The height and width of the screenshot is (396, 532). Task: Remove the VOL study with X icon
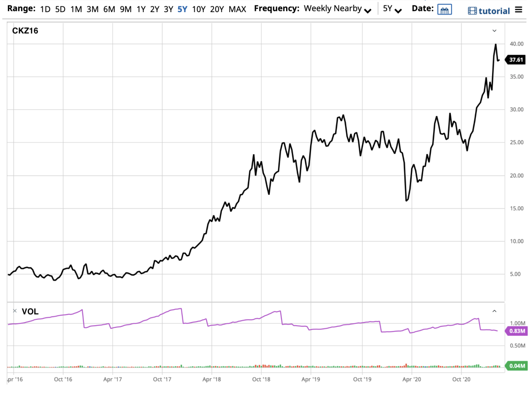click(x=15, y=311)
